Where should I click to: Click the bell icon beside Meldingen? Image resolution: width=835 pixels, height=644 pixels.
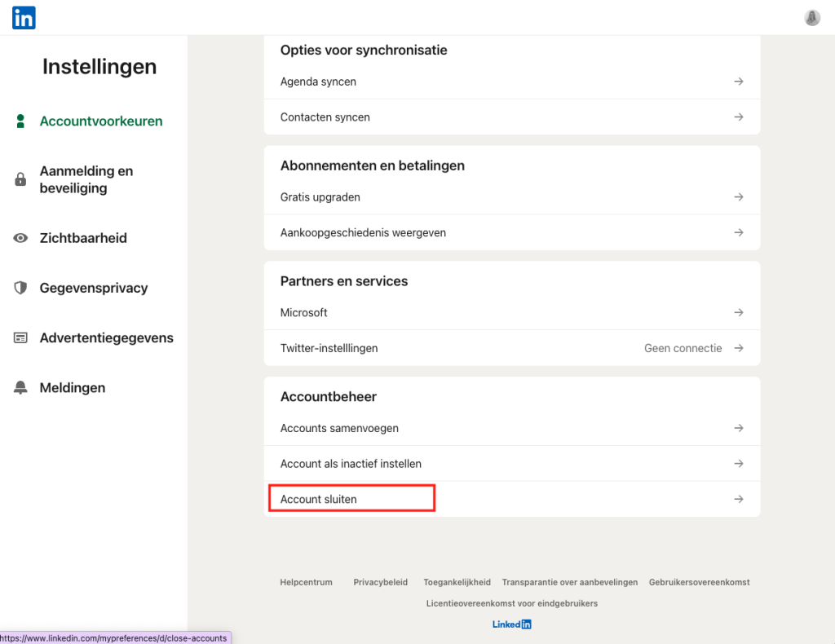[20, 387]
